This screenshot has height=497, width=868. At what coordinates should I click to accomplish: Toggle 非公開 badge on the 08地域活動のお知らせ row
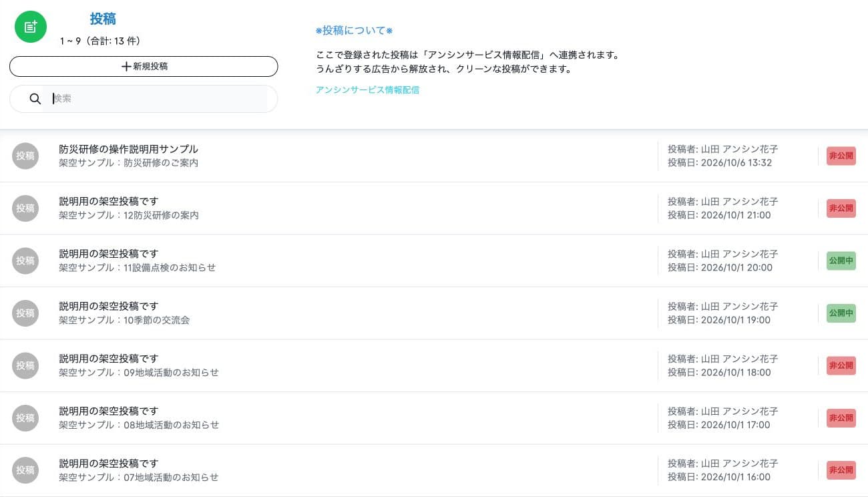tap(841, 418)
